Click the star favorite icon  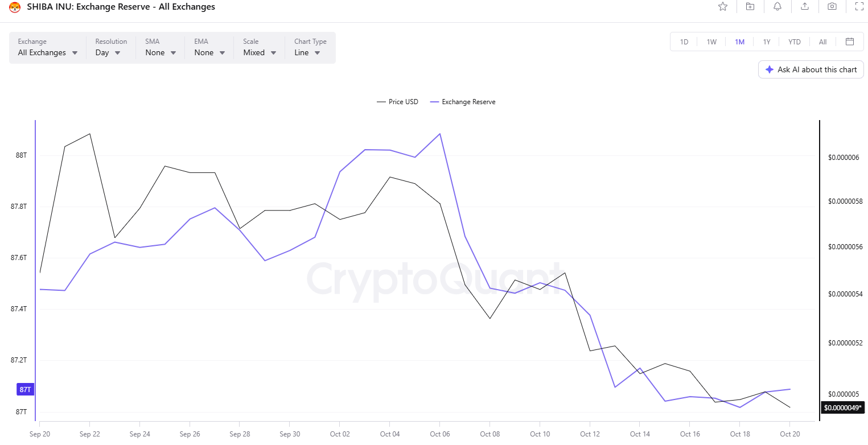pyautogui.click(x=723, y=7)
